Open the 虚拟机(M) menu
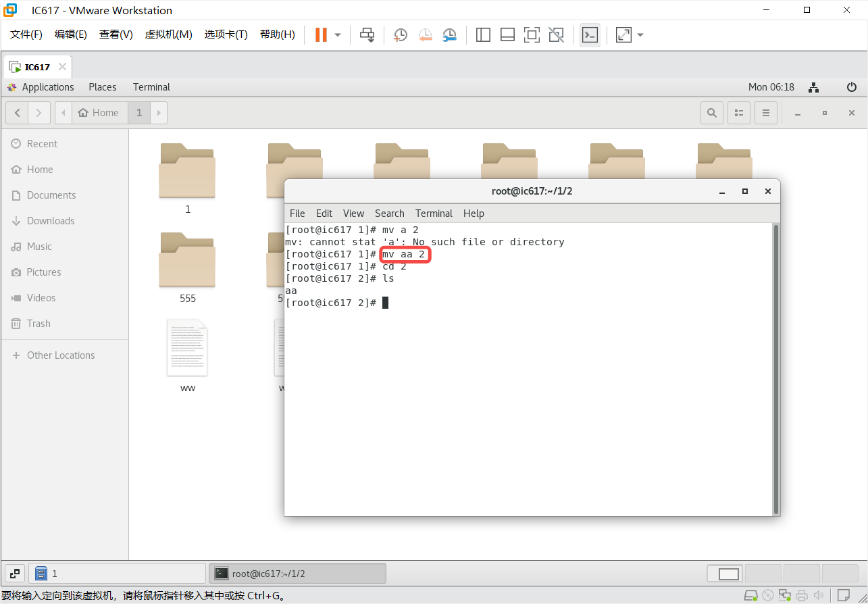Image resolution: width=868 pixels, height=604 pixels. pos(169,34)
